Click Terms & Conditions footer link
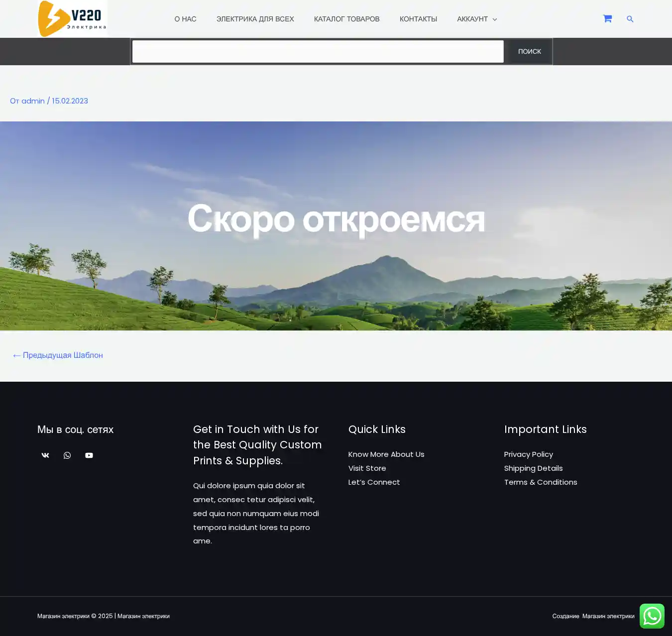 pyautogui.click(x=540, y=482)
